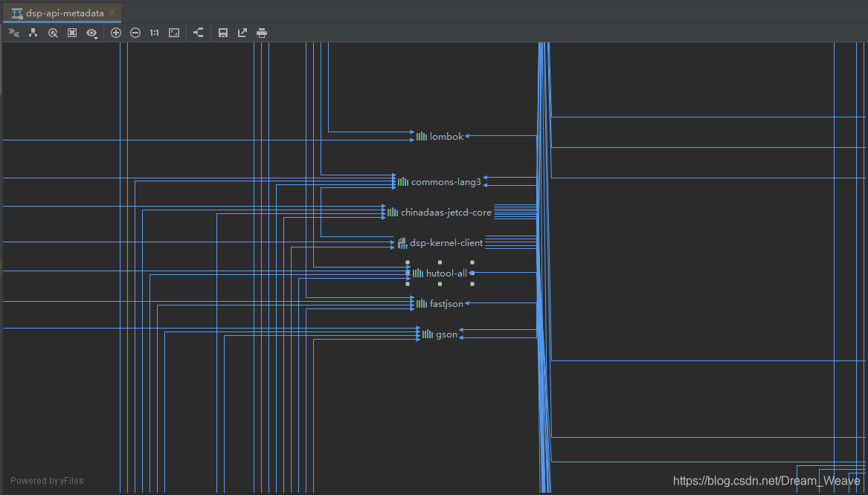Select the lombok node label
This screenshot has width=868, height=495.
[447, 137]
